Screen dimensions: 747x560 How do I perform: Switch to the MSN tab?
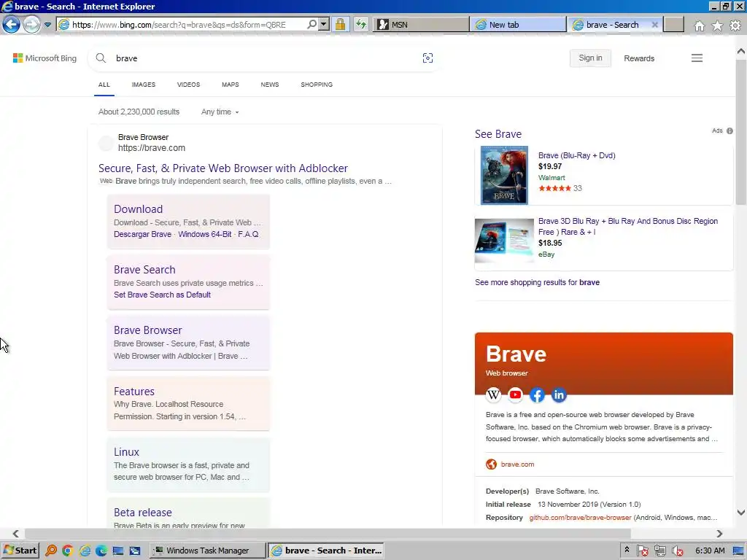421,24
